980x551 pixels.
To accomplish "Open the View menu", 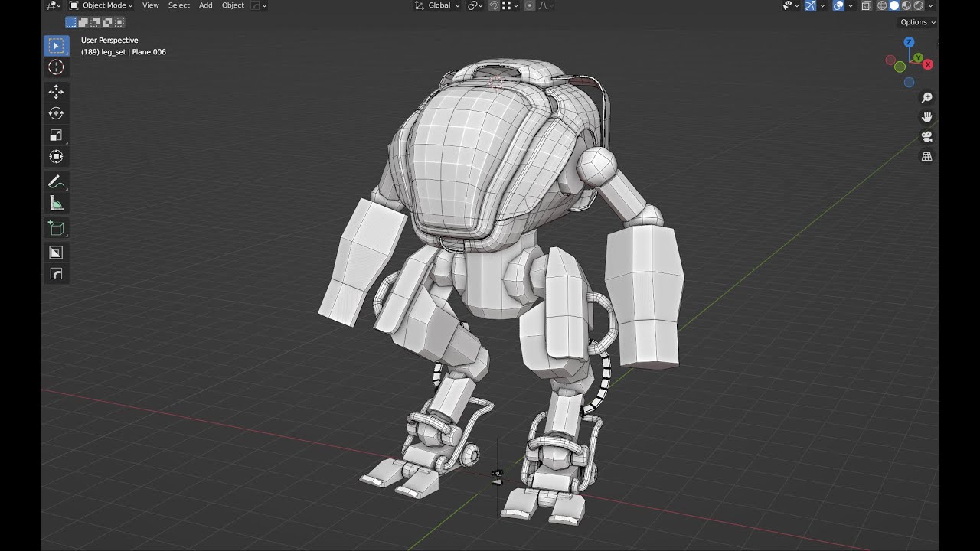I will coord(151,5).
